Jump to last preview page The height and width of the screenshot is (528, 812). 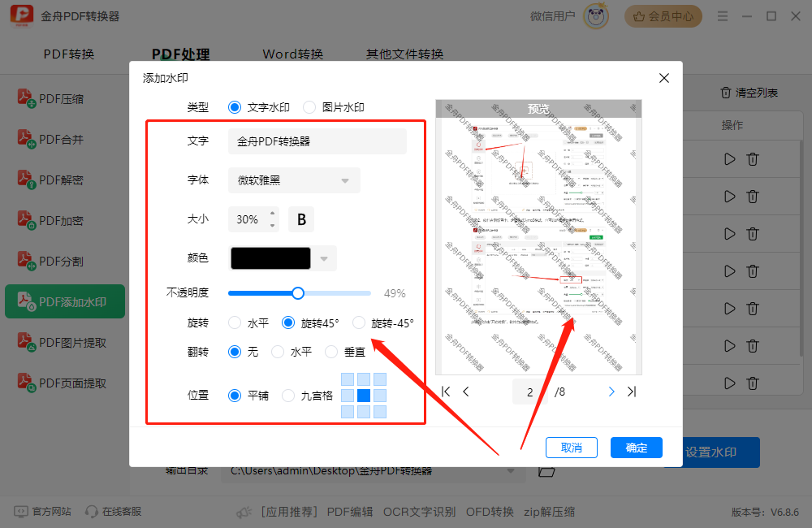631,392
